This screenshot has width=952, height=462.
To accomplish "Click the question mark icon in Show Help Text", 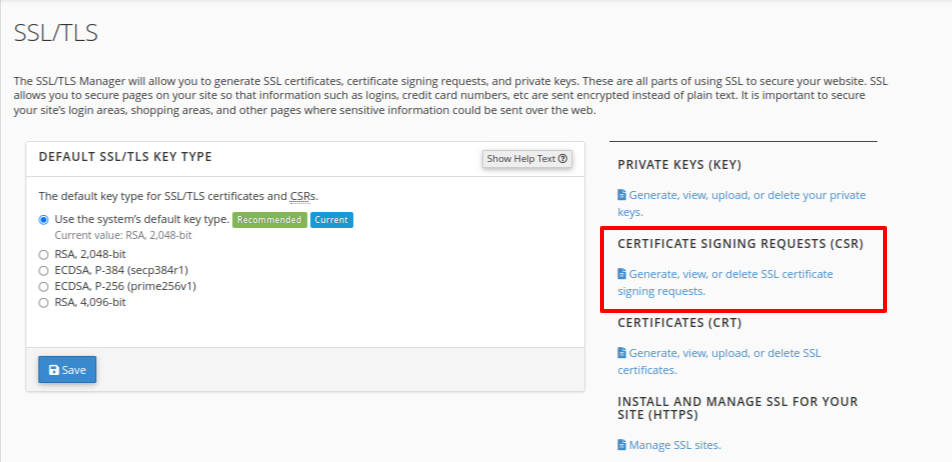I will click(564, 159).
